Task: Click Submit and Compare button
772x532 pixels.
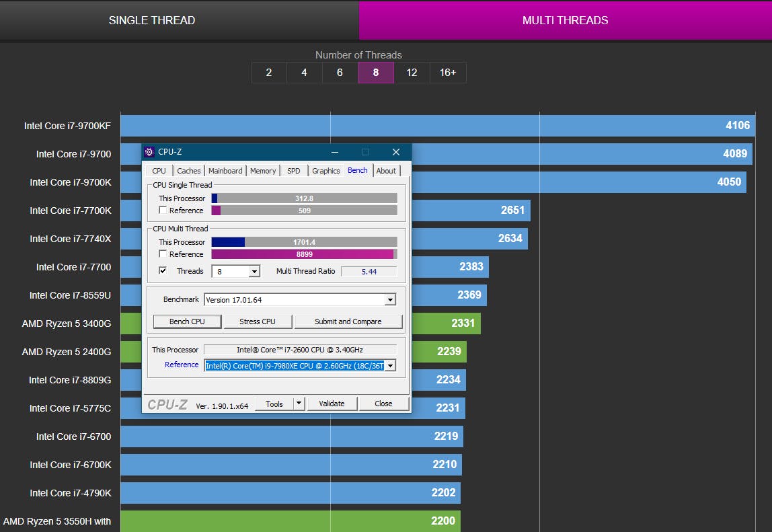Action: tap(348, 321)
